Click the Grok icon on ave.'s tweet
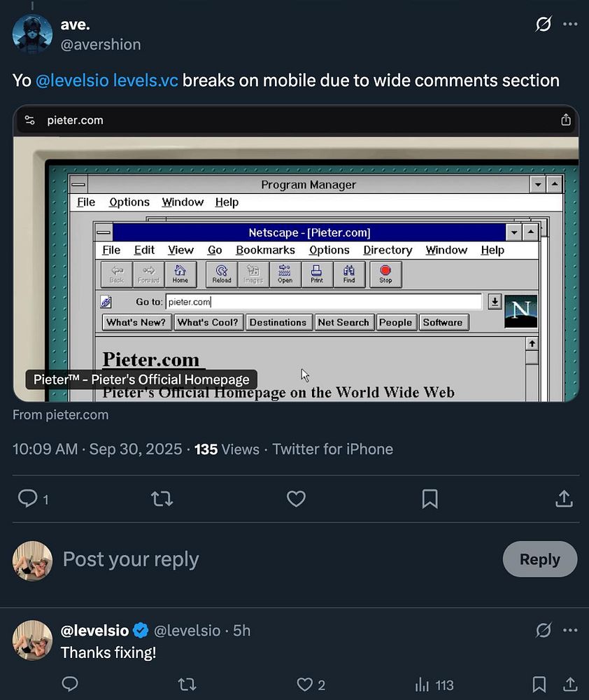The width and height of the screenshot is (589, 700). 544,24
